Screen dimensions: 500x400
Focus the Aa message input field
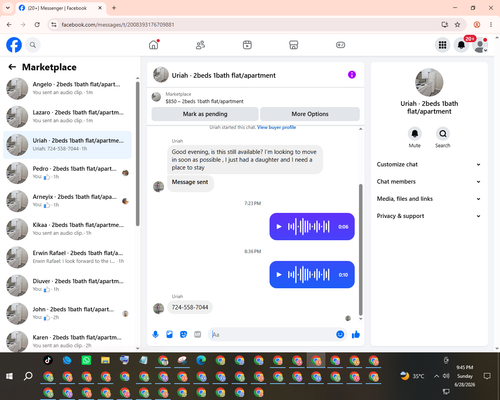pyautogui.click(x=272, y=334)
